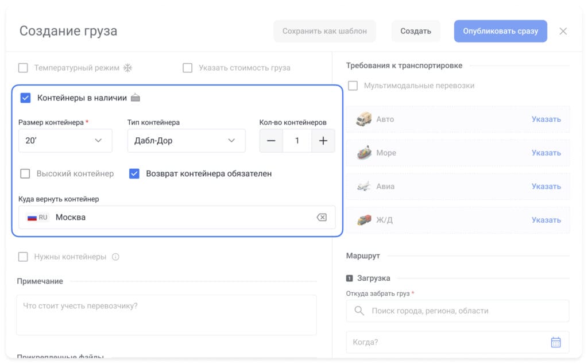The image size is (588, 364).
Task: Click the number 1 badge beside Загрузка
Action: click(350, 278)
